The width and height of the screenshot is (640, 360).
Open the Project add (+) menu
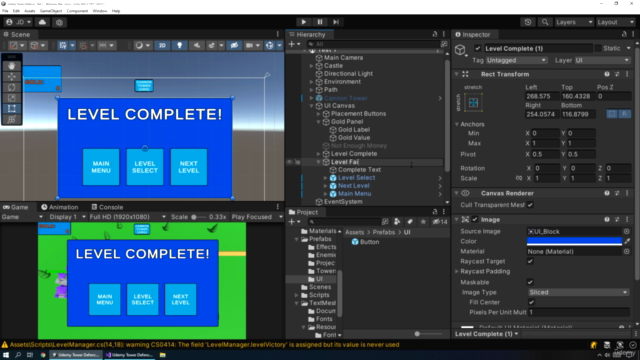pyautogui.click(x=292, y=222)
